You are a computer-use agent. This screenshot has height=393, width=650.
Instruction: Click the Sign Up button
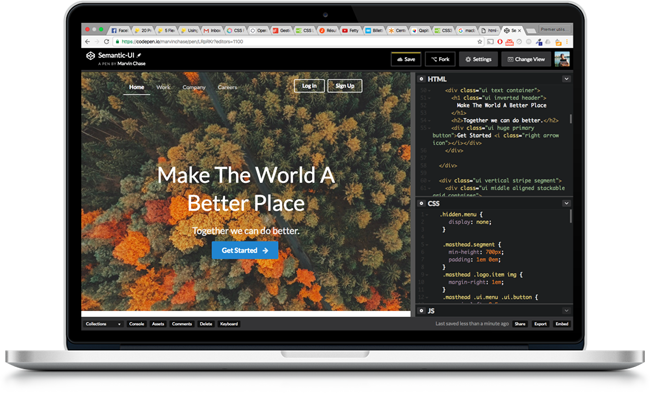coord(345,86)
